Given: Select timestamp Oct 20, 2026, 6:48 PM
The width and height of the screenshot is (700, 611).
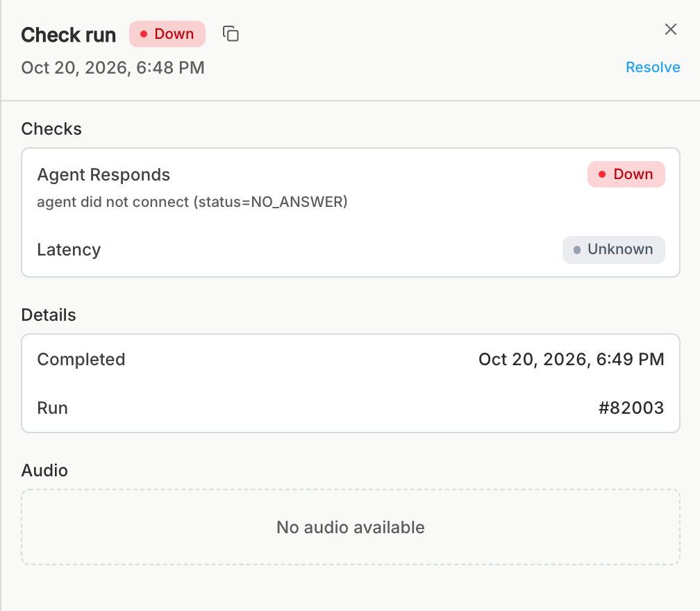Looking at the screenshot, I should [x=113, y=68].
